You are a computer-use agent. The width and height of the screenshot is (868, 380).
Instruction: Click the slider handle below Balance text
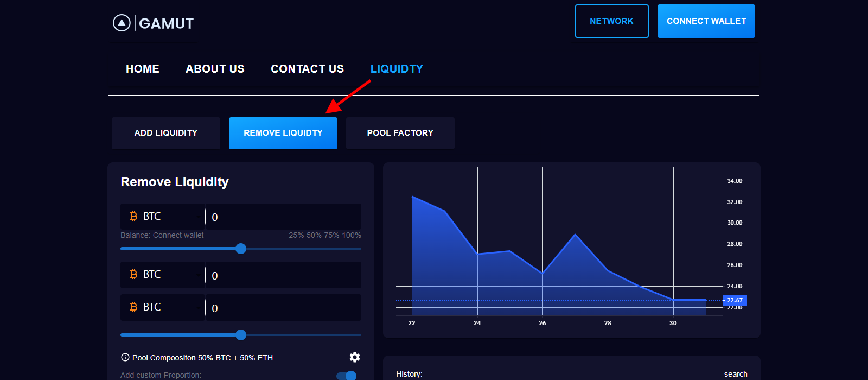point(241,249)
